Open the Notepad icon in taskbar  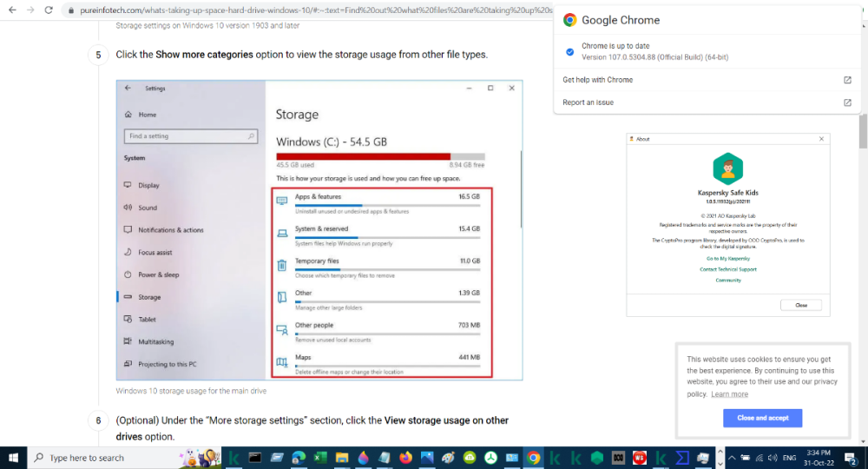[385, 458]
